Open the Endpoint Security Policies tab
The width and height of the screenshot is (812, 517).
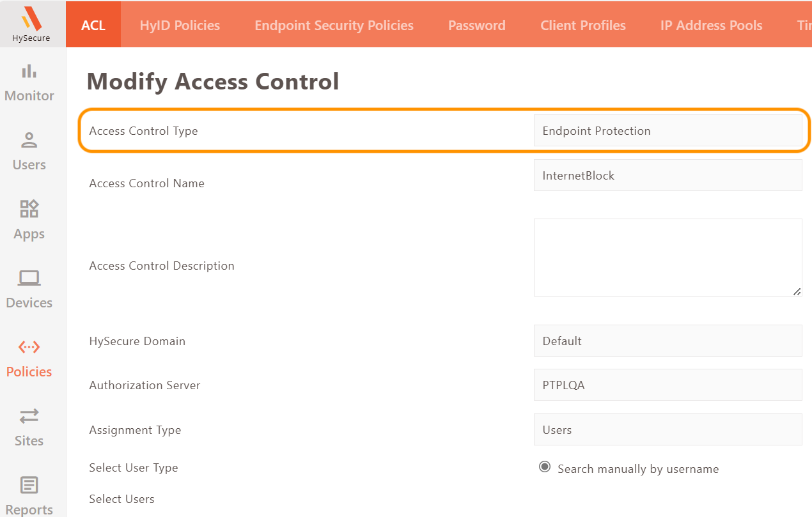(x=334, y=26)
